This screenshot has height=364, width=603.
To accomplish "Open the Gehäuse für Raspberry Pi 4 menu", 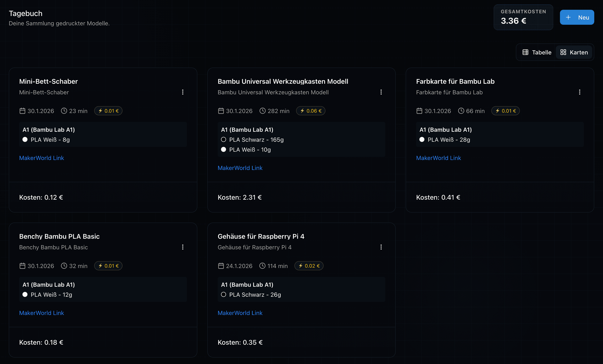I will (381, 247).
